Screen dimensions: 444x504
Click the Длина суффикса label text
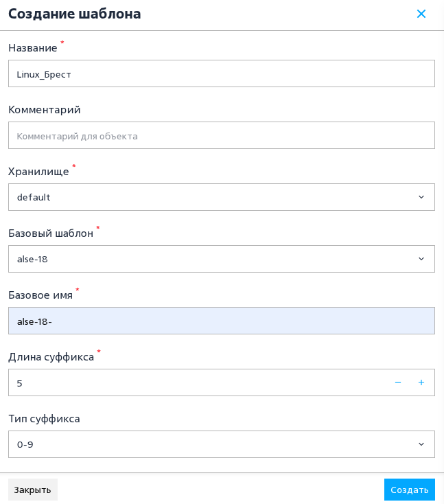coord(51,357)
